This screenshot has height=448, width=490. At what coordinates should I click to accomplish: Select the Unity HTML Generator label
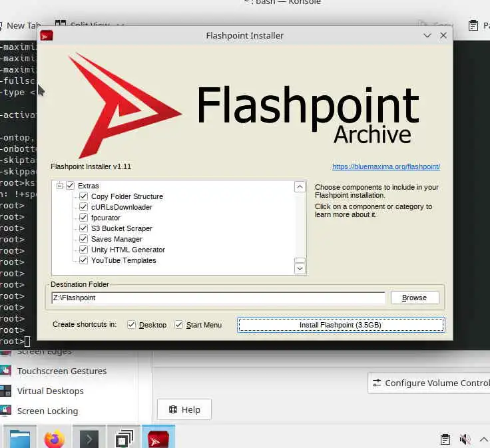[x=128, y=250]
